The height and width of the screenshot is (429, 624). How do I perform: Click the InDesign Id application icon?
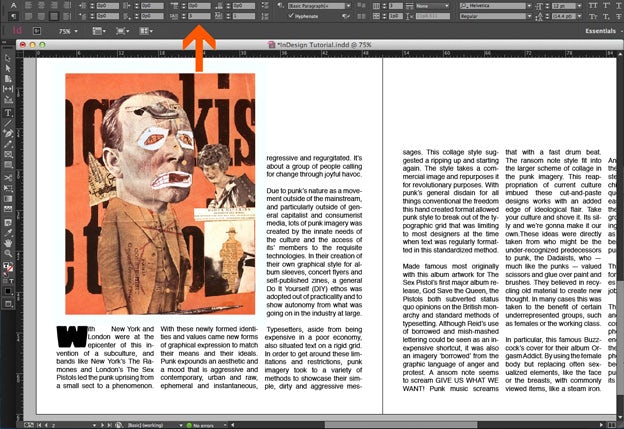tap(18, 31)
